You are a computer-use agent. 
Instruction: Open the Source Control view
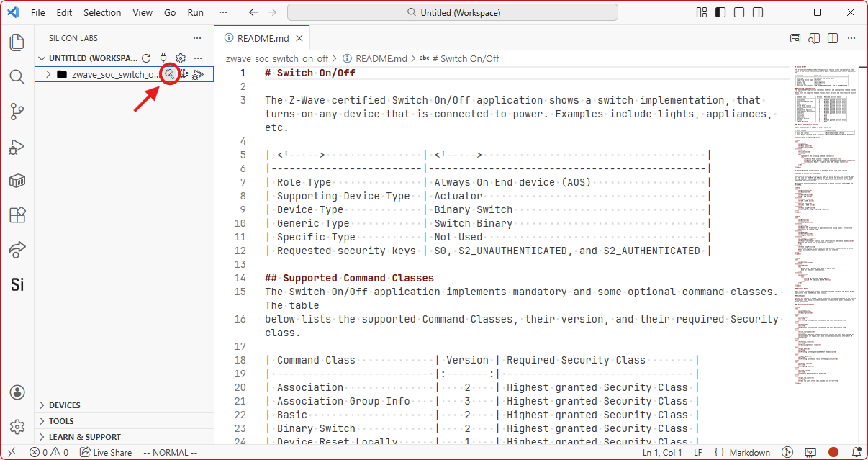(17, 112)
